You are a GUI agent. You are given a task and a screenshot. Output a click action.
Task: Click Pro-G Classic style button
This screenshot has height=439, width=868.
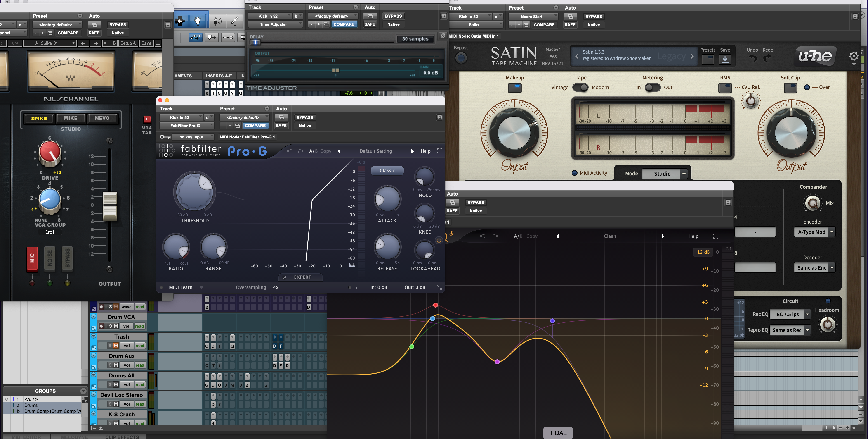point(387,170)
